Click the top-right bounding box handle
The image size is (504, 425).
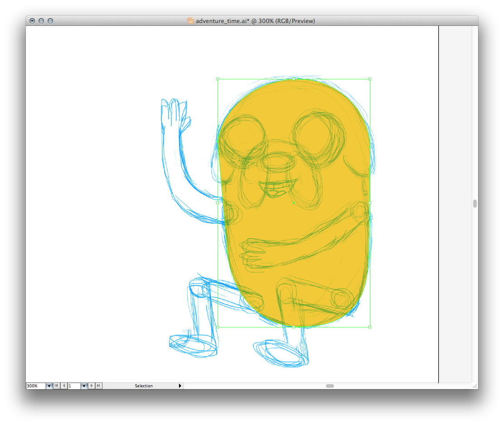370,79
